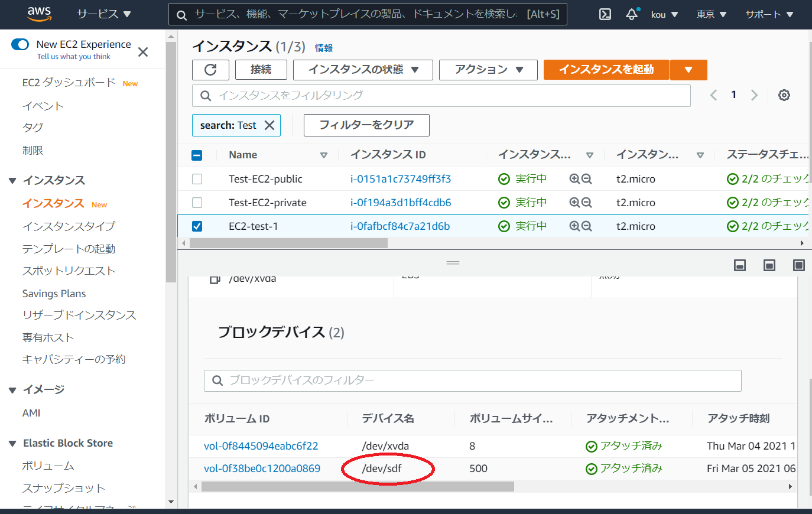Select the Test-EC2-private instance checkbox
The height and width of the screenshot is (514, 812).
click(x=197, y=203)
